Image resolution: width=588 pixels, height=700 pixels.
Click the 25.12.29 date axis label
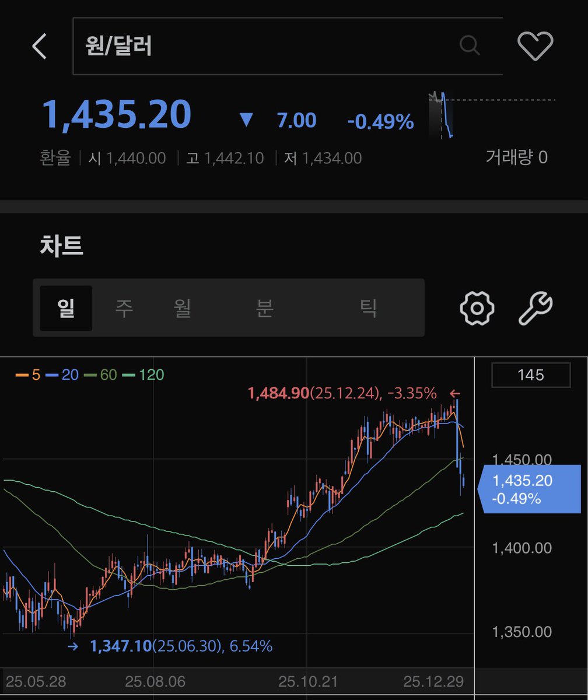435,681
